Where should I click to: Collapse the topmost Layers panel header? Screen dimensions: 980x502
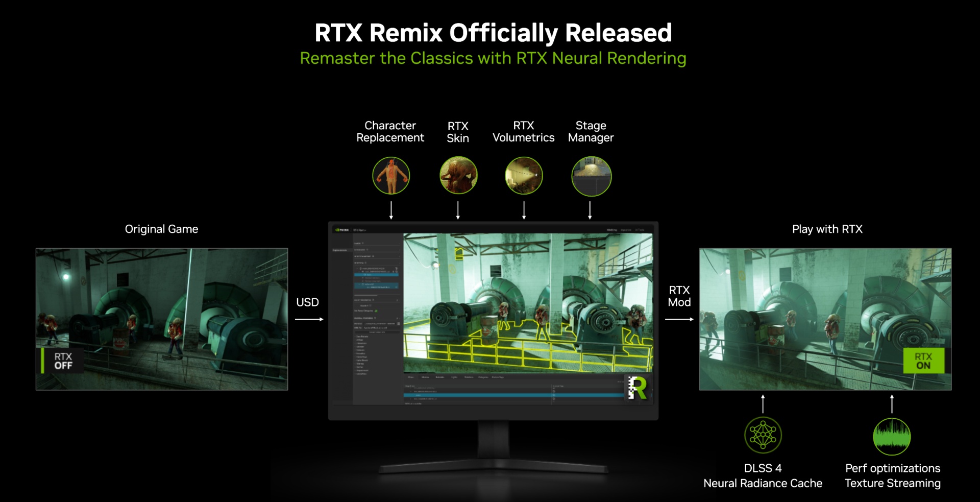click(x=358, y=243)
